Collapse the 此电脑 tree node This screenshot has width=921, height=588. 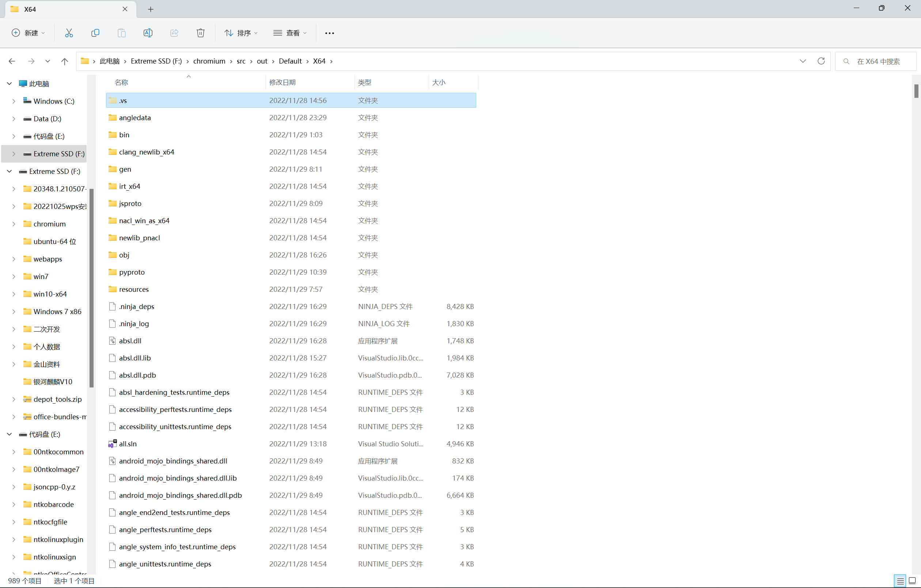pyautogui.click(x=10, y=83)
